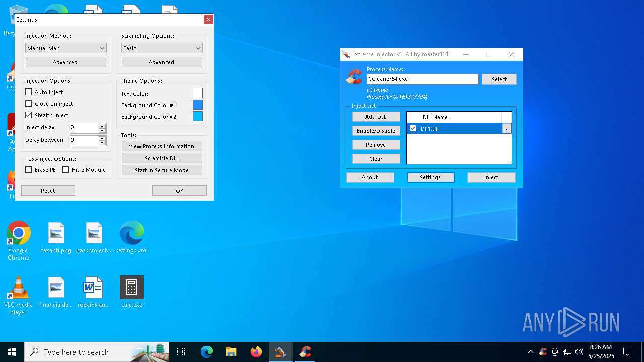The image size is (644, 362).
Task: Click the DLL Name column header
Action: coord(460,117)
